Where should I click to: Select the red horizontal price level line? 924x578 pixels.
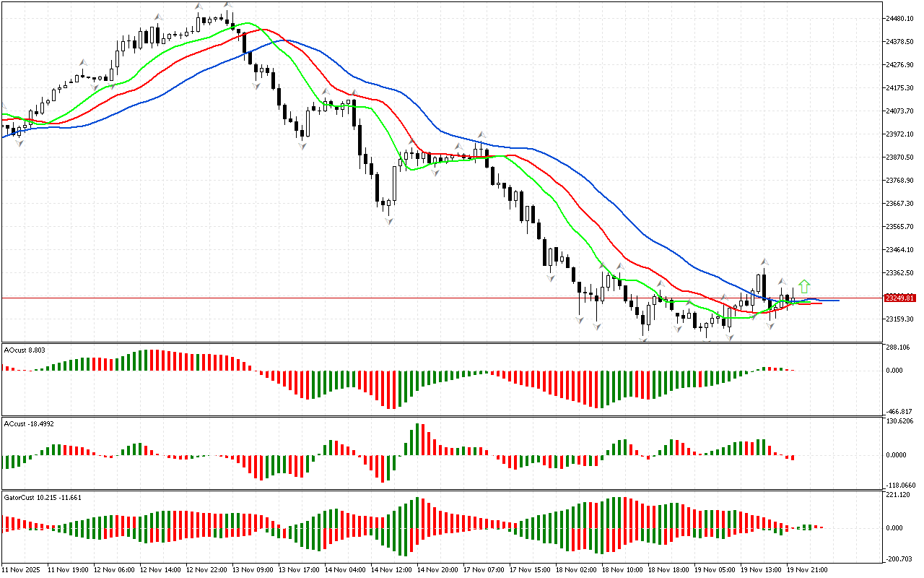[289, 298]
